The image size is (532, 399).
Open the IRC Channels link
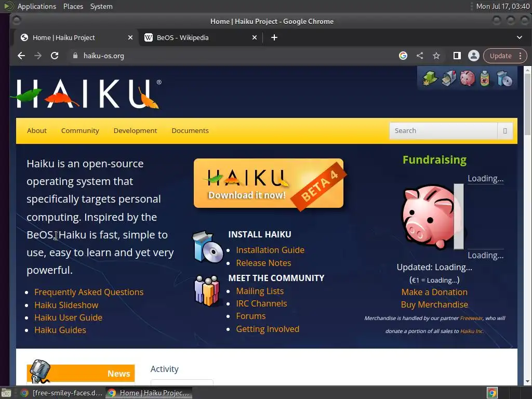[x=262, y=303]
